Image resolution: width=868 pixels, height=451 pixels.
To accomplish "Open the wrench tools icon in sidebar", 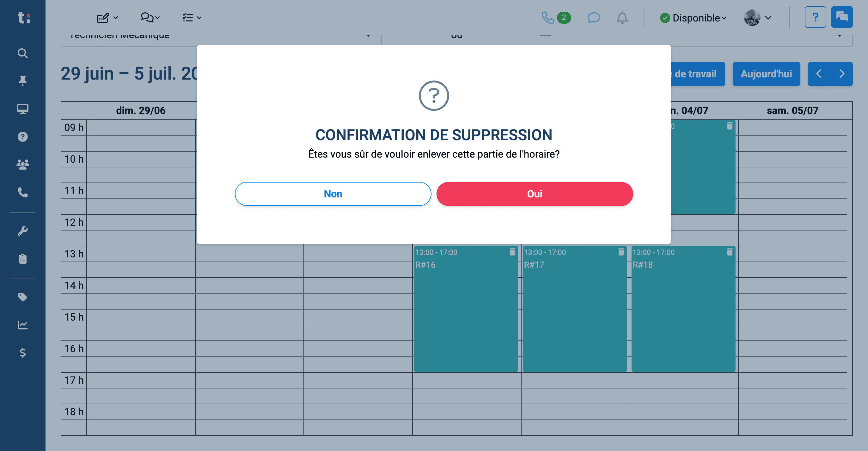I will coord(22,231).
